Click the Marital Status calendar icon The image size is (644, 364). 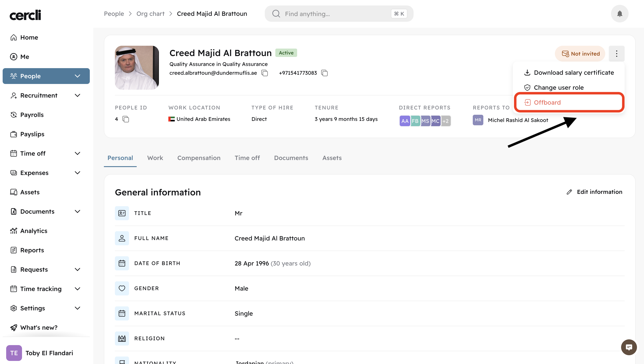coord(122,313)
